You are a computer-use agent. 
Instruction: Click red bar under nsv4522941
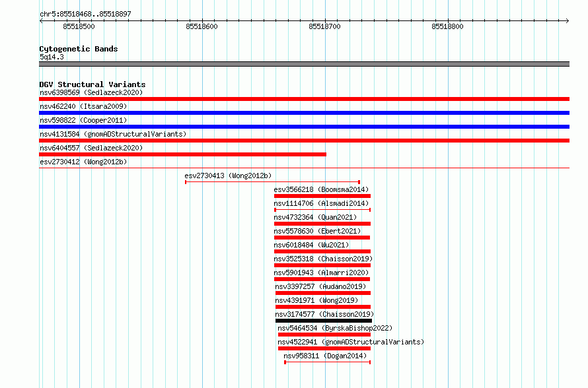[324, 348]
